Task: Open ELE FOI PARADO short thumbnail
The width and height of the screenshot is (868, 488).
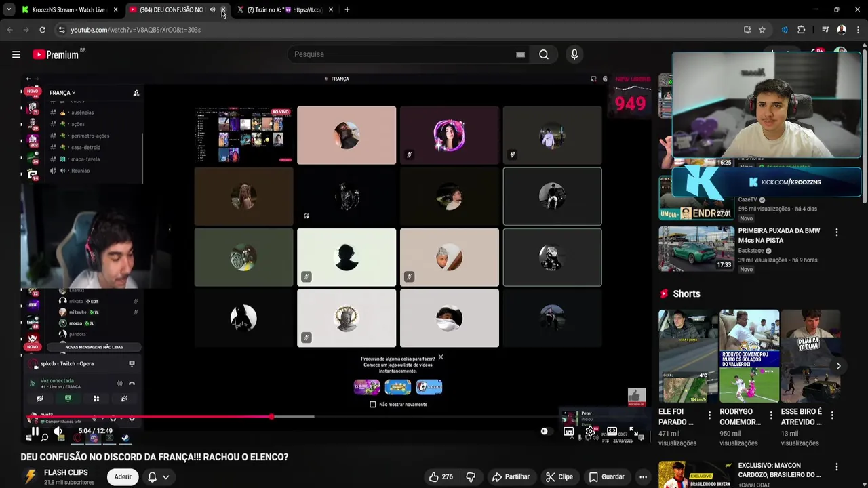Action: click(688, 356)
